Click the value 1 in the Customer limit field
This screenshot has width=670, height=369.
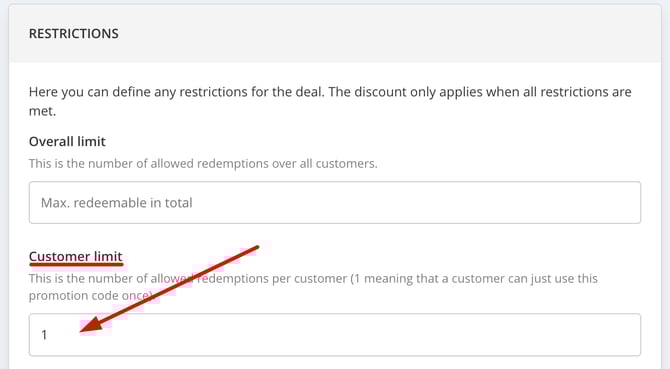click(x=44, y=335)
